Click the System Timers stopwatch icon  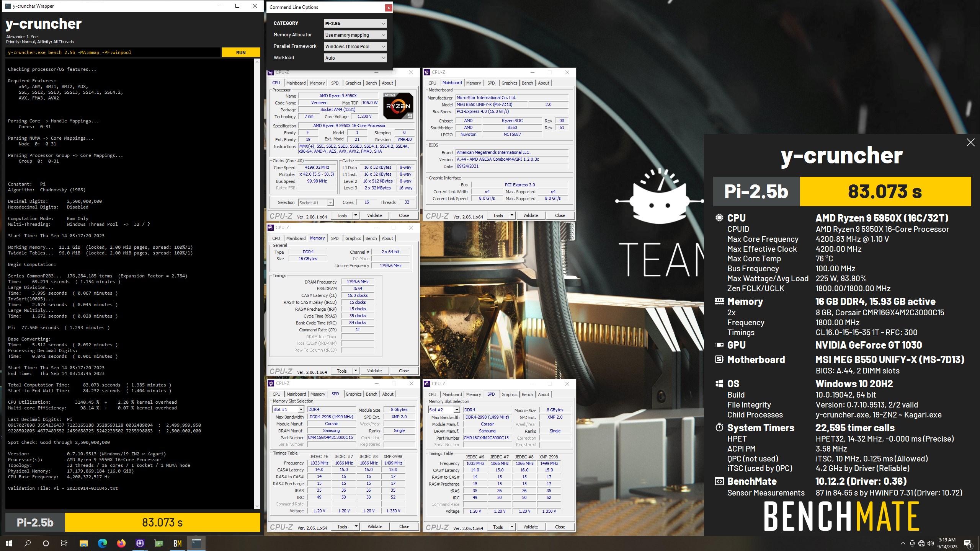point(719,427)
